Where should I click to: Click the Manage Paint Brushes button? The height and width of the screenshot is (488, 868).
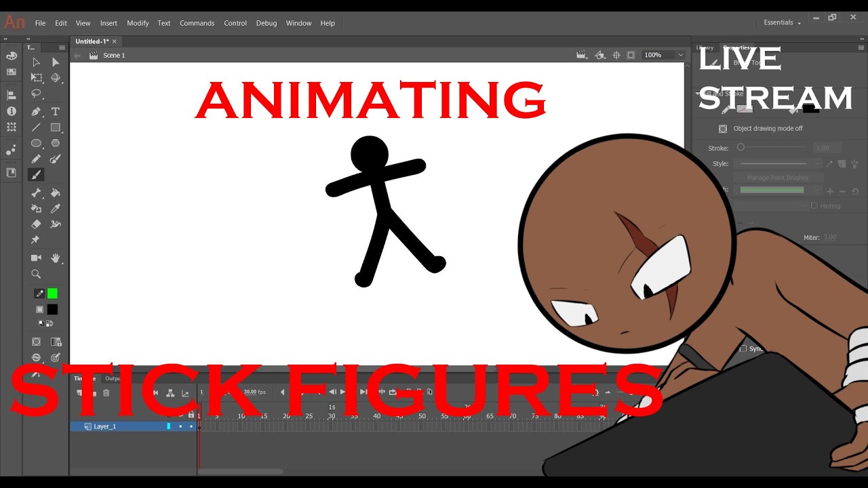778,178
